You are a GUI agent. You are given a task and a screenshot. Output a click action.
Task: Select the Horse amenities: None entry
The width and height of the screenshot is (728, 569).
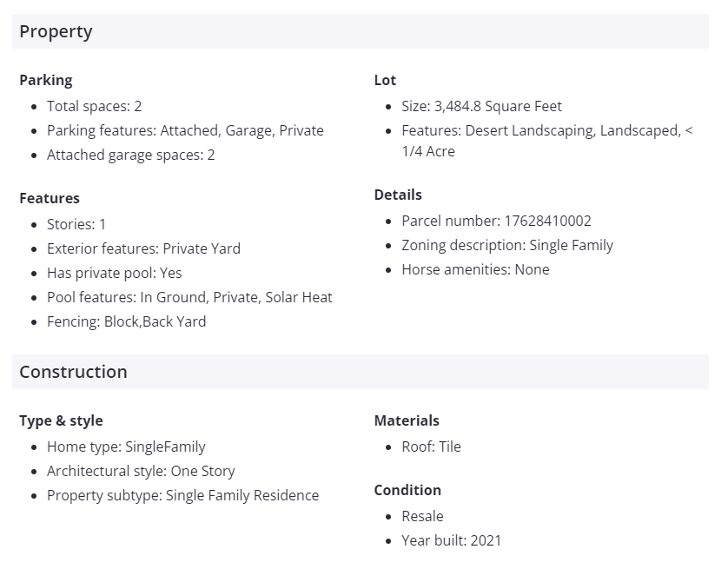click(x=475, y=269)
